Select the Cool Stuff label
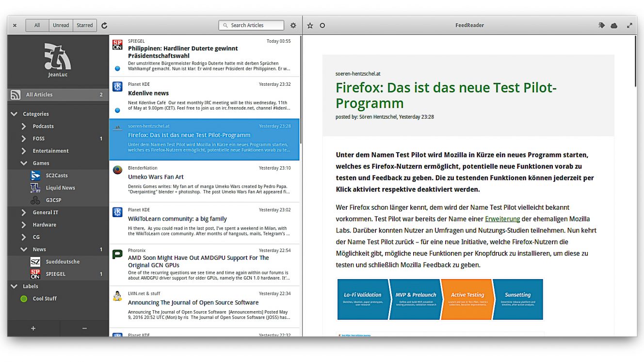Image resolution: width=644 pixels, height=362 pixels. coord(45,299)
